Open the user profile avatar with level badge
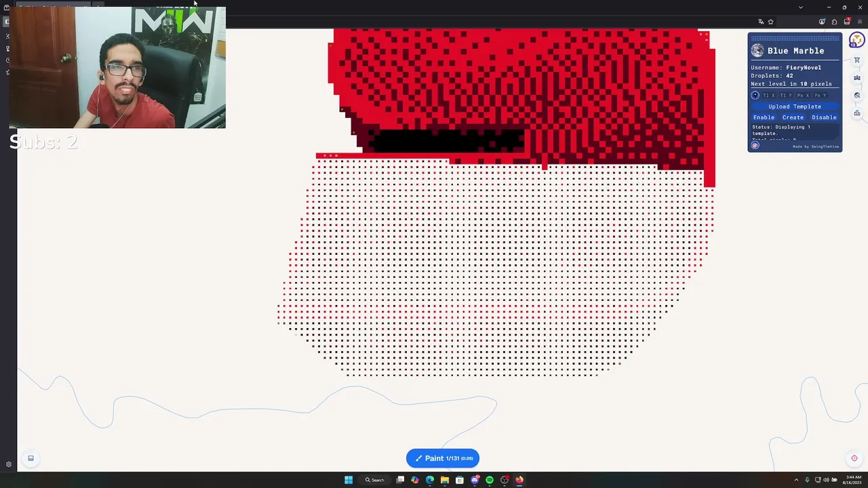The width and height of the screenshot is (868, 488). [856, 39]
